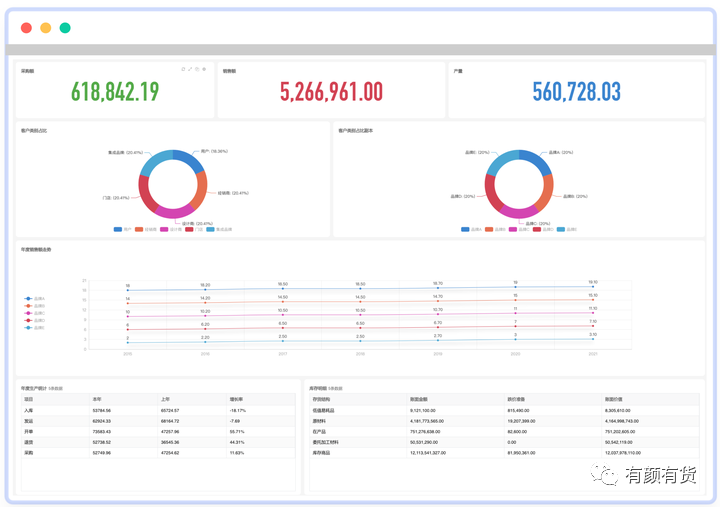
Task: Click the third small icon on 采购额 card toolbar
Action: coord(197,69)
